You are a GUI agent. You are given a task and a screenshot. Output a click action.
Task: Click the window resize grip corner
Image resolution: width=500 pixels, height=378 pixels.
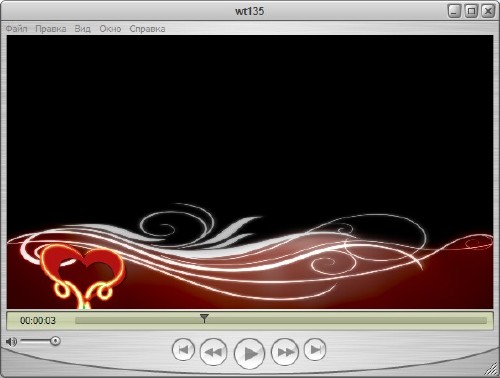point(491,369)
